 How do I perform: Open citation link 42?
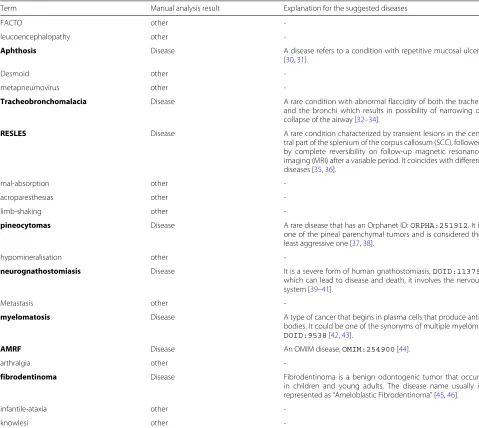(x=334, y=335)
